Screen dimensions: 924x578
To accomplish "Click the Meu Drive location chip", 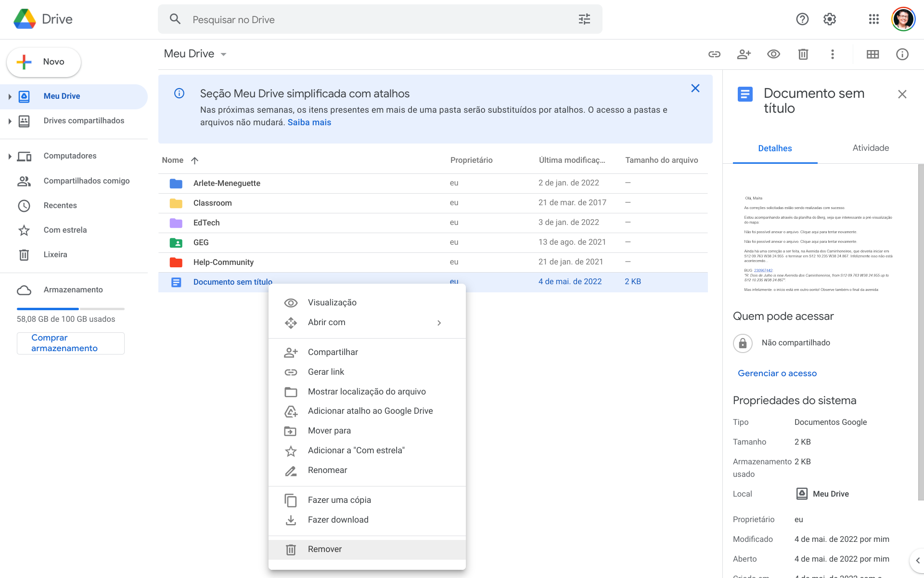I will [x=822, y=494].
